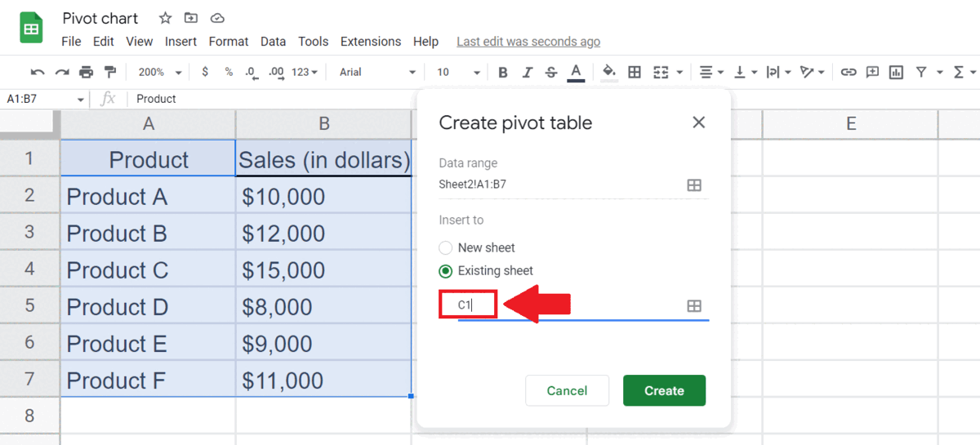This screenshot has height=445, width=980.
Task: Toggle bold formatting
Action: (x=503, y=72)
